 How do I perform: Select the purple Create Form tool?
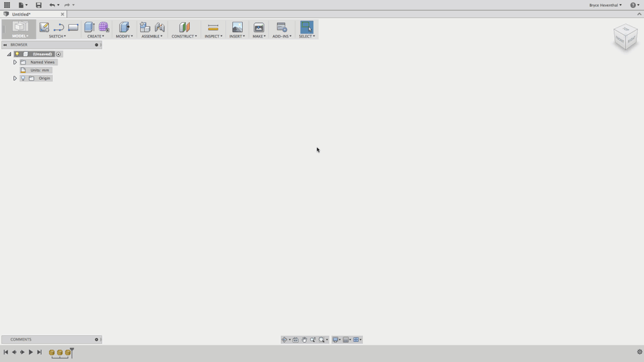tap(103, 27)
